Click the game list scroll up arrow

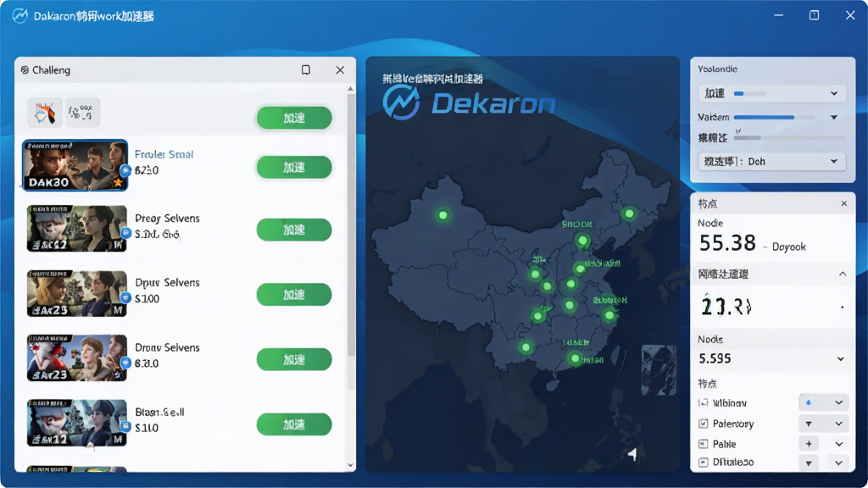click(350, 88)
